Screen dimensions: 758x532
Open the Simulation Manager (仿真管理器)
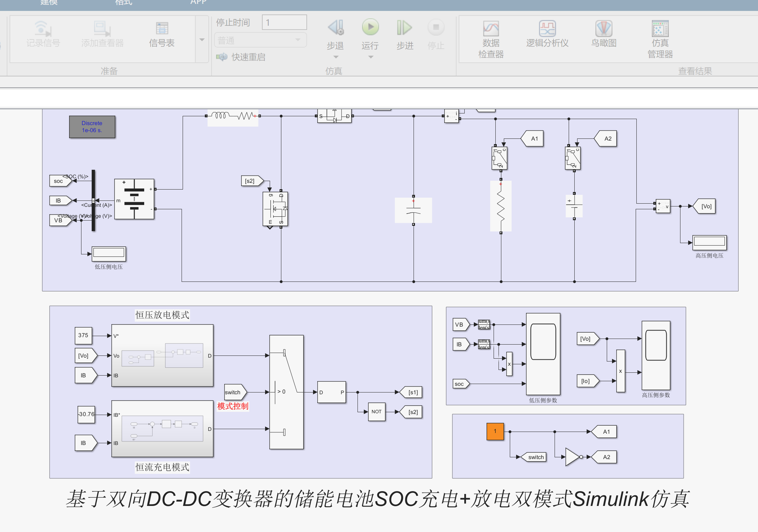(x=660, y=29)
